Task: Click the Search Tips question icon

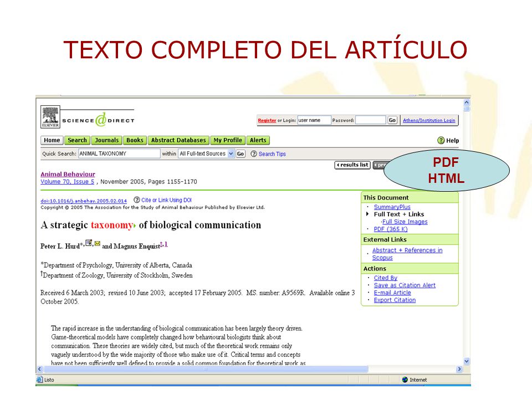Action: [x=253, y=154]
